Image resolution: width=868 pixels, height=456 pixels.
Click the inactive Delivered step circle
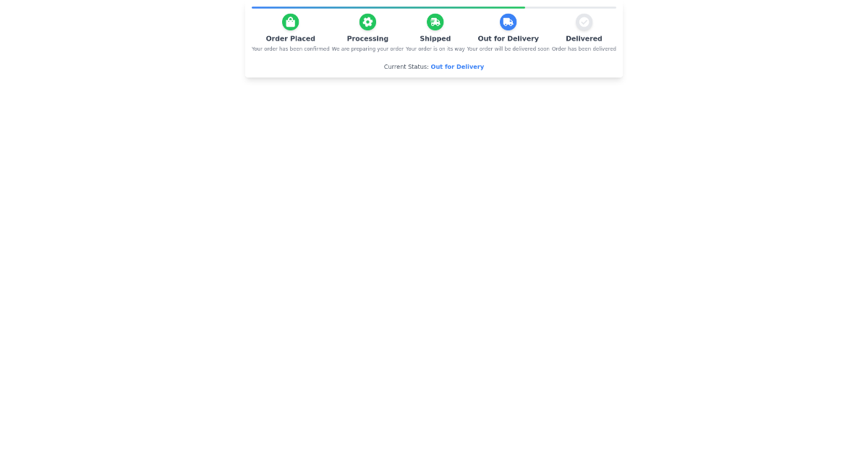[584, 22]
